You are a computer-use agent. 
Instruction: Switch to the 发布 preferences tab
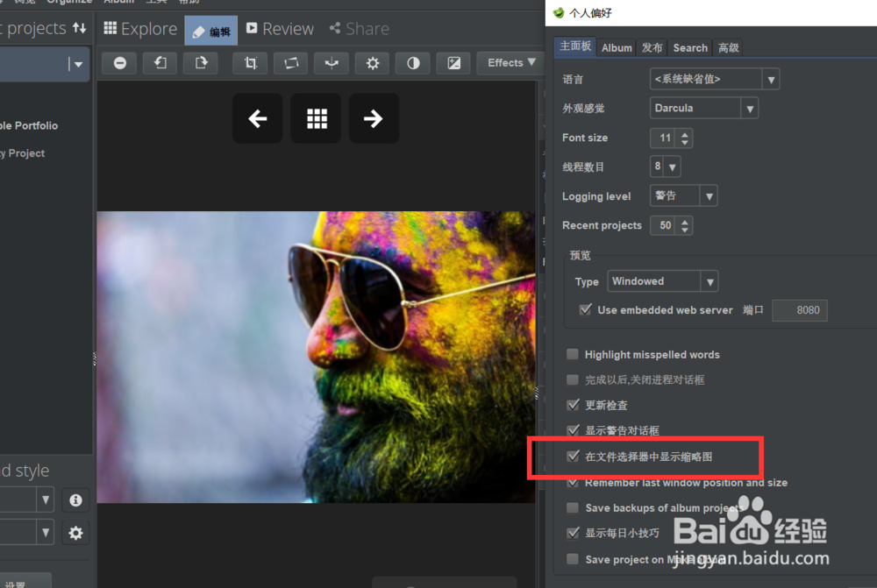(652, 48)
